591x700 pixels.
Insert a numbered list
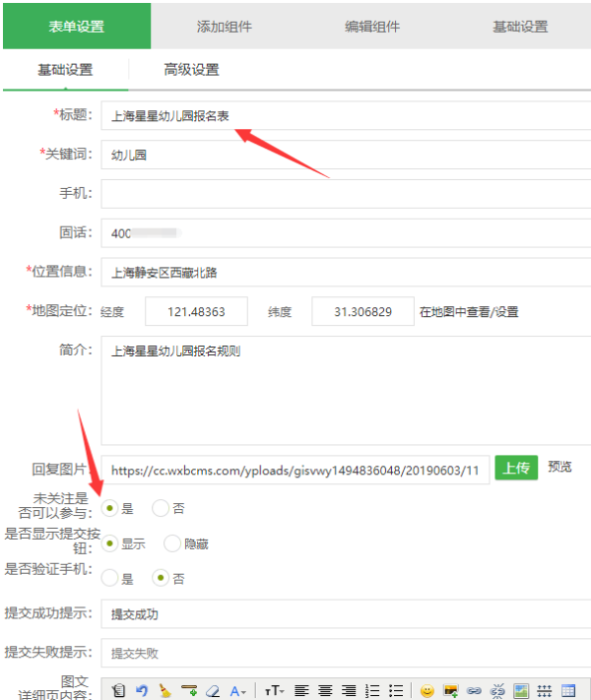click(x=371, y=690)
